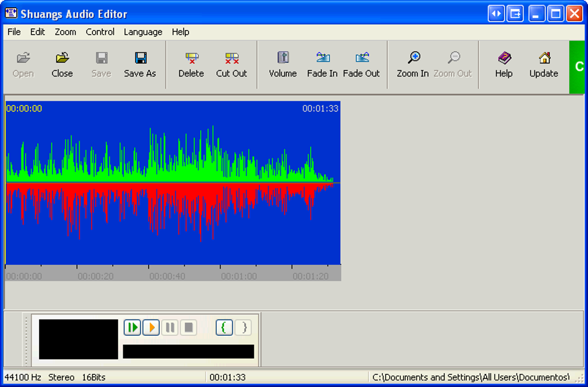The height and width of the screenshot is (387, 588).
Task: Click the file path in the status bar
Action: (x=471, y=377)
